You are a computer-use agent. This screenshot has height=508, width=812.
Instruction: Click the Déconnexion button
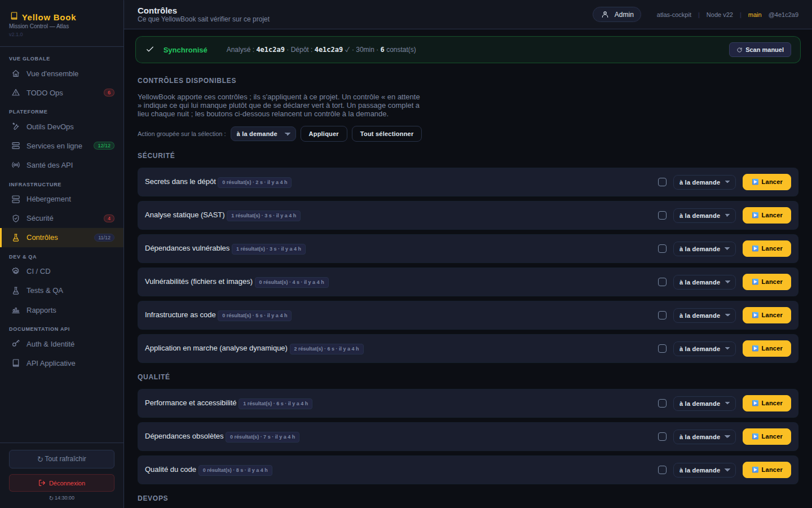pos(61,483)
